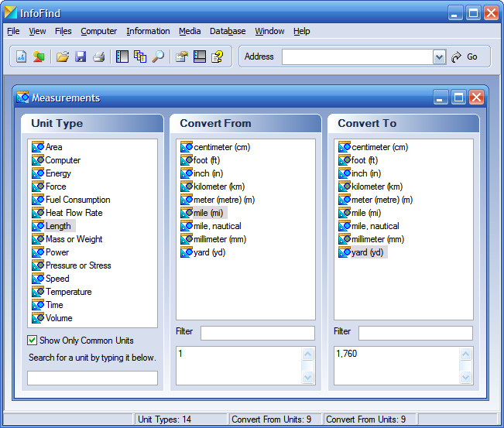This screenshot has width=504, height=428.
Task: Open the Files menu
Action: (63, 31)
